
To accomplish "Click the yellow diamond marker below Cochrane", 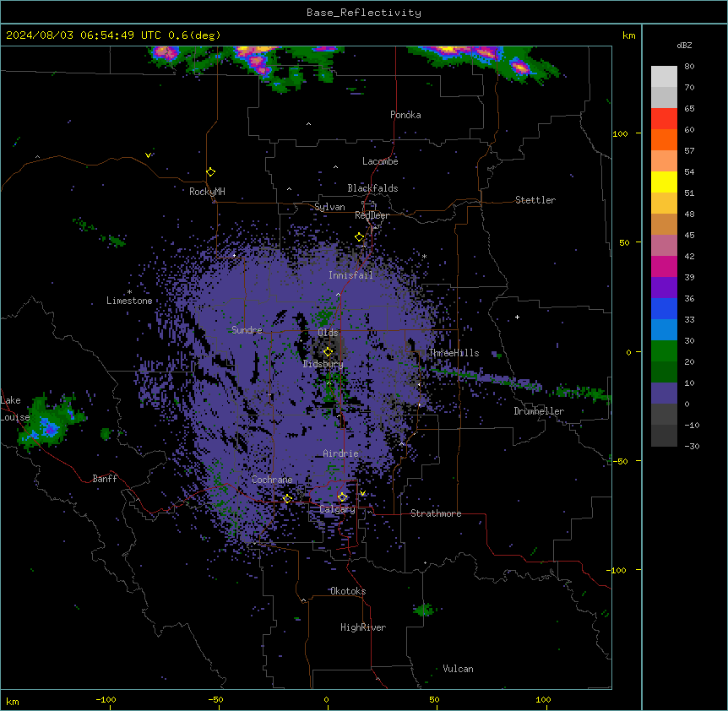I will (x=287, y=499).
